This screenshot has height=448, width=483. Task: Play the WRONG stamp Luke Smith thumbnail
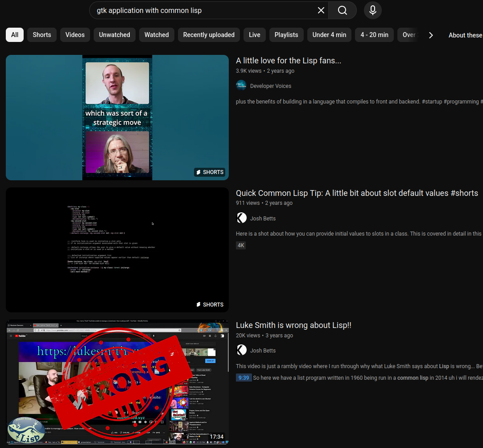click(117, 382)
